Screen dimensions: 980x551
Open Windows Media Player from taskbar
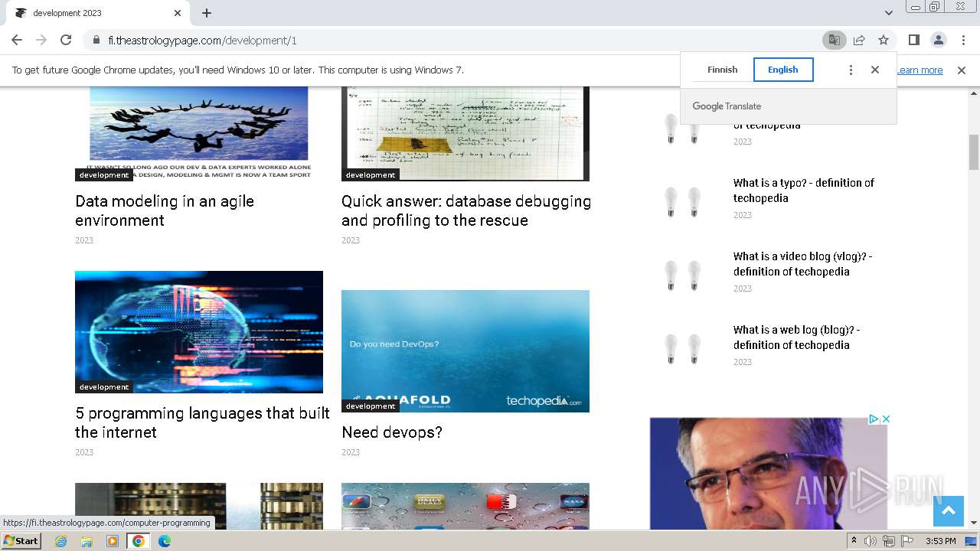(113, 541)
